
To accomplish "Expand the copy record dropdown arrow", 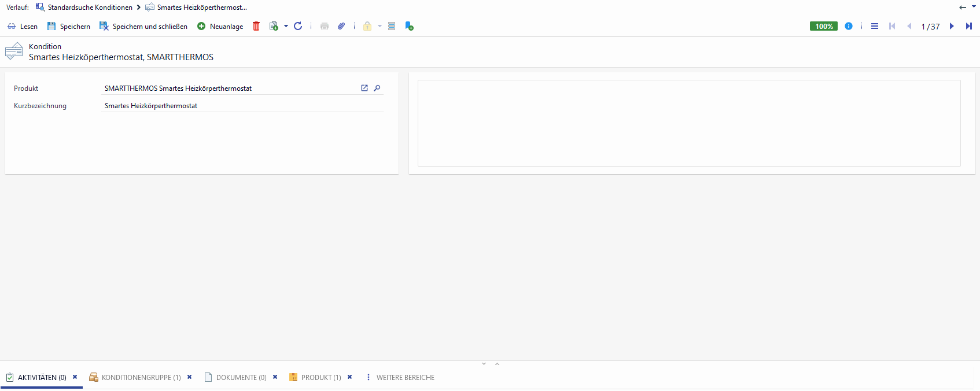I will (286, 26).
